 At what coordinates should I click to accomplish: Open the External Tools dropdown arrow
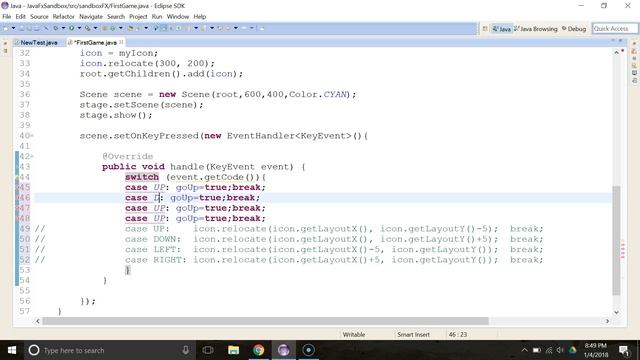click(96, 28)
